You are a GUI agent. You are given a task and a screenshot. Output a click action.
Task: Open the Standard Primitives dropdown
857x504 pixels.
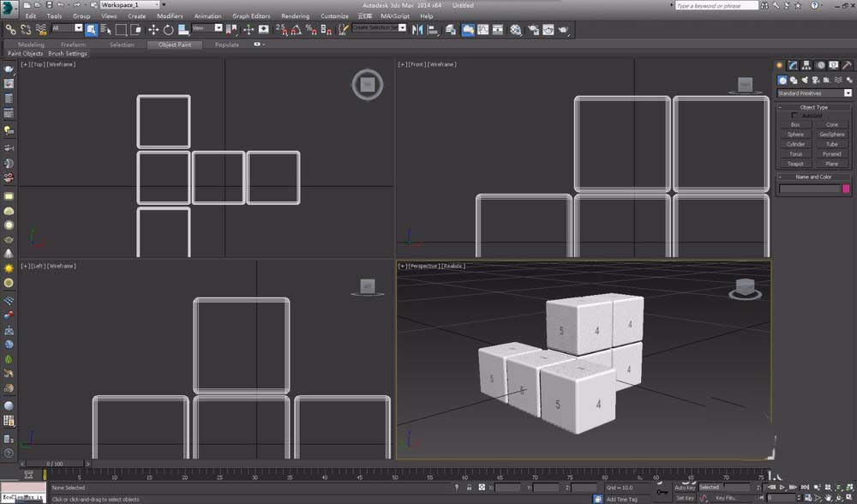[812, 93]
